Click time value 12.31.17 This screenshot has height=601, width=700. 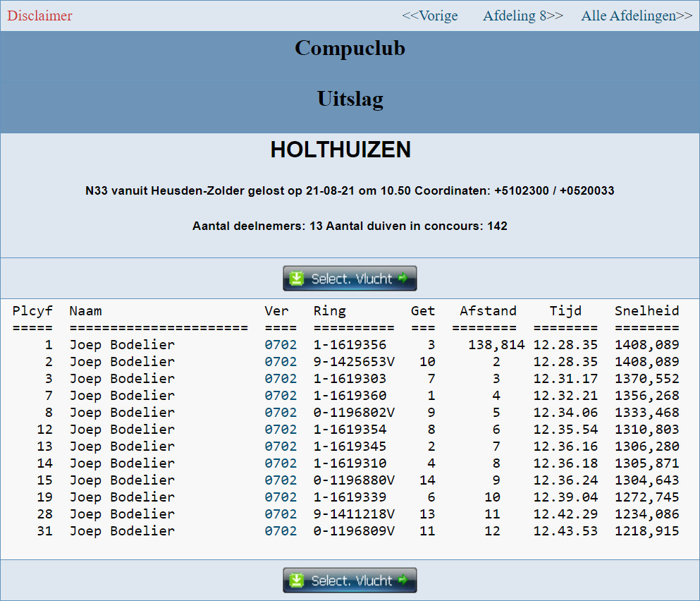tap(565, 379)
